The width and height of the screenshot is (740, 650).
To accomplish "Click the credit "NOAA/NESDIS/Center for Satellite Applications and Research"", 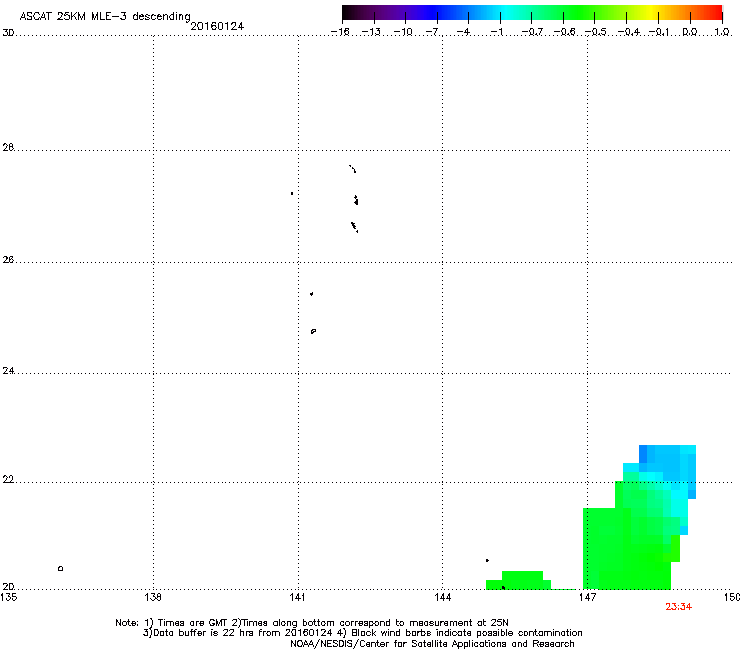I will (432, 644).
